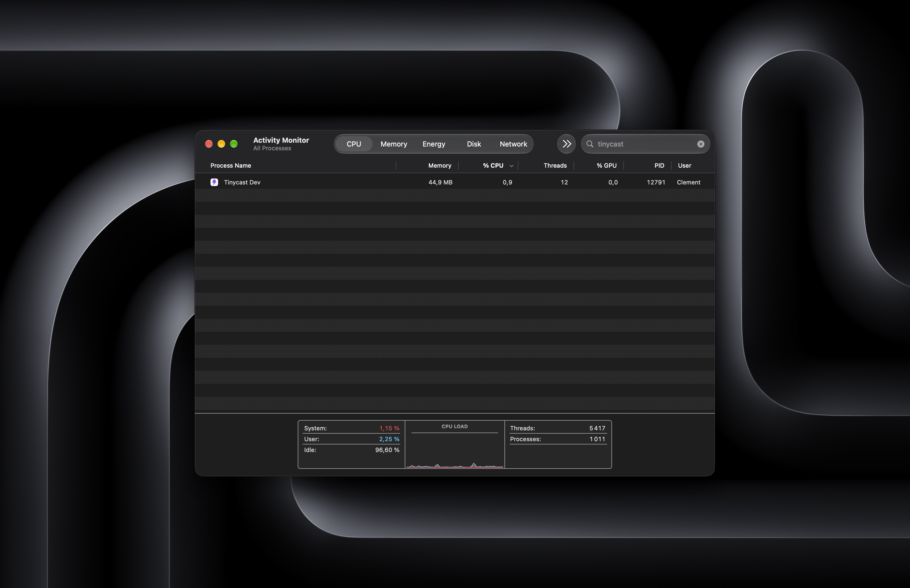Click the 0,0 GPU percentage cell
The image size is (910, 588).
point(613,182)
